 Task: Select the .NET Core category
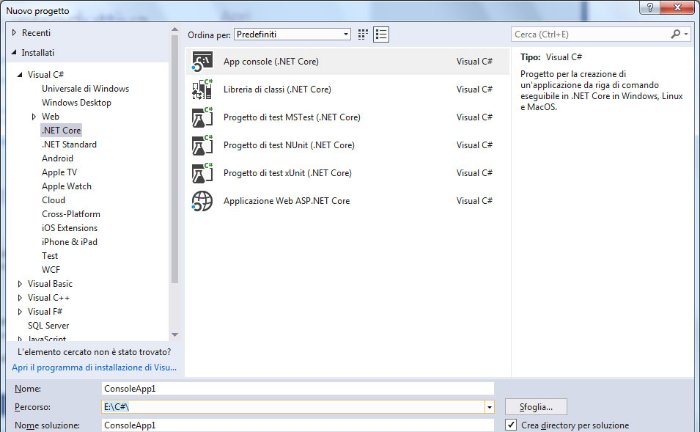[x=61, y=130]
